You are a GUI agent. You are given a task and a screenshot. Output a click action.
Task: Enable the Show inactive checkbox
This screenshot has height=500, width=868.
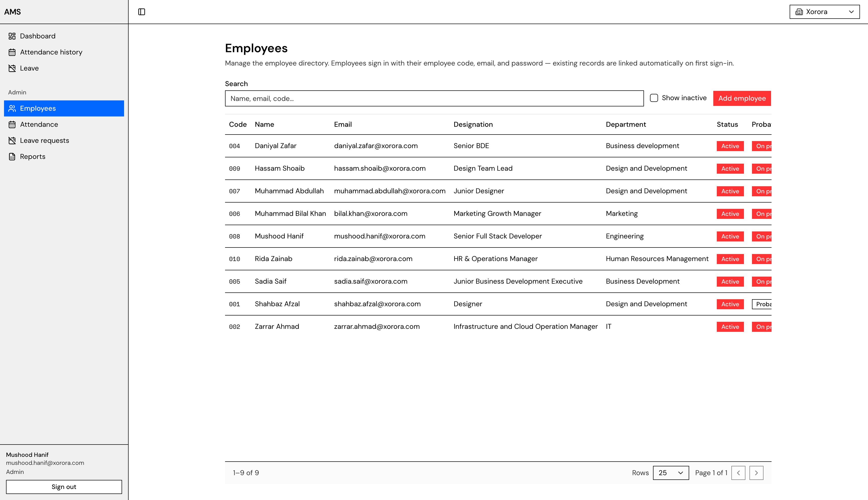(x=654, y=98)
